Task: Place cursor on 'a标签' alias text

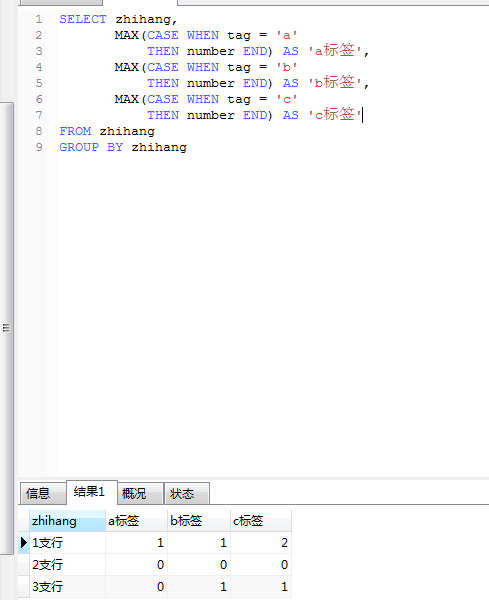Action: [335, 51]
